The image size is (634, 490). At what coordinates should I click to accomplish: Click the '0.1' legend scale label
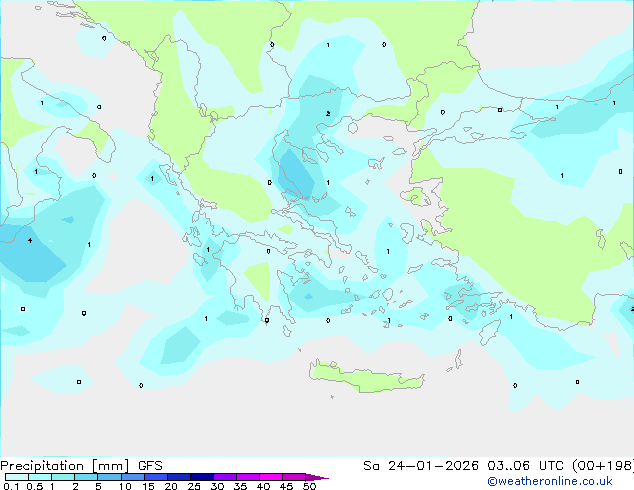(11, 486)
